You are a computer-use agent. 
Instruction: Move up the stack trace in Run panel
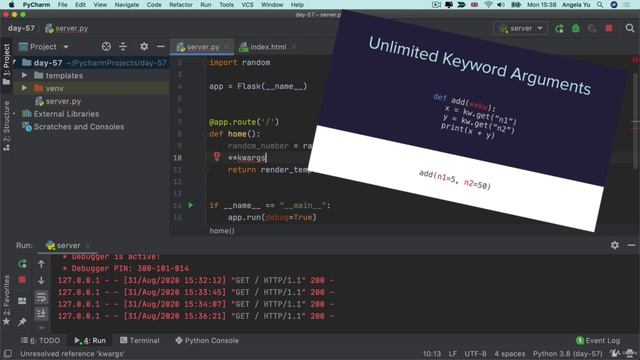[x=41, y=264]
